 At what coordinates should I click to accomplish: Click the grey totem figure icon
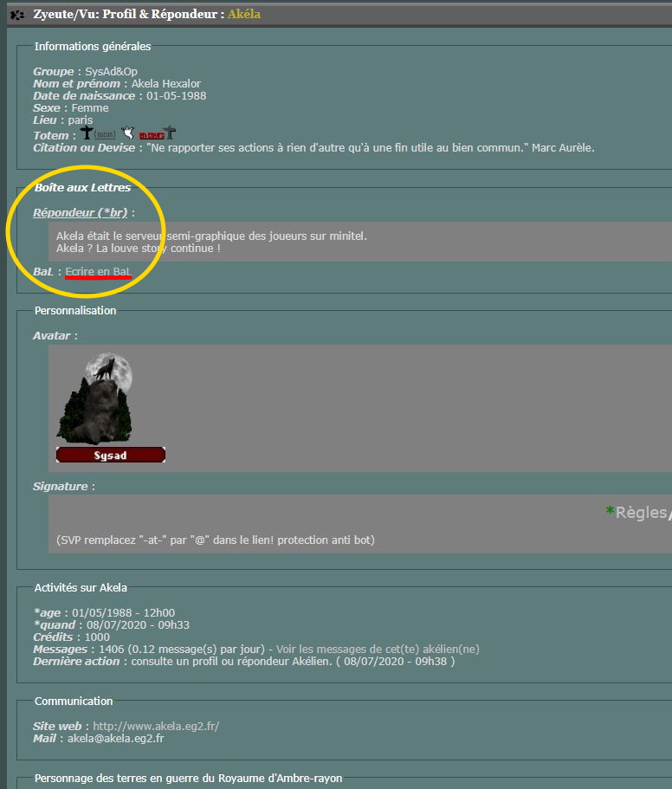tap(171, 133)
